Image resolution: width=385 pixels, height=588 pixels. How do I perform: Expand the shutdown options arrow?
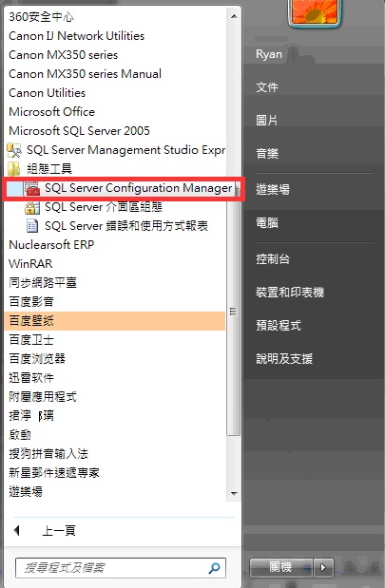pos(323,568)
